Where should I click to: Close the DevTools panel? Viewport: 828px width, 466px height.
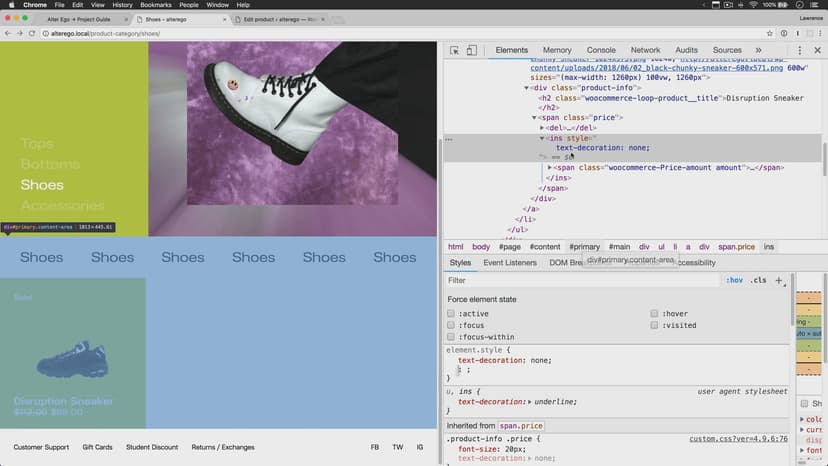pyautogui.click(x=818, y=50)
